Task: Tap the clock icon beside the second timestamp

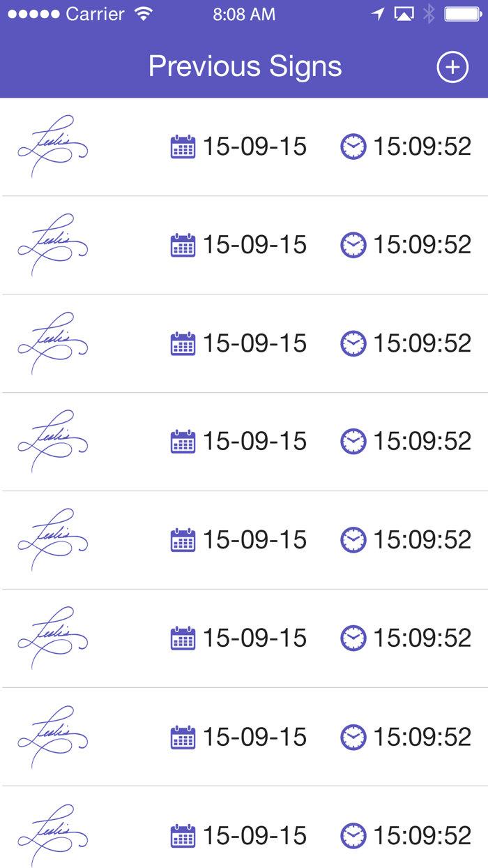Action: point(353,245)
